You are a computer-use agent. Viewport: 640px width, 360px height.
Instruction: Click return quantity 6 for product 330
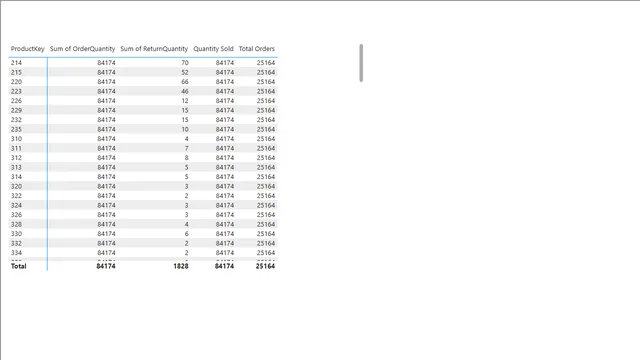tap(187, 234)
